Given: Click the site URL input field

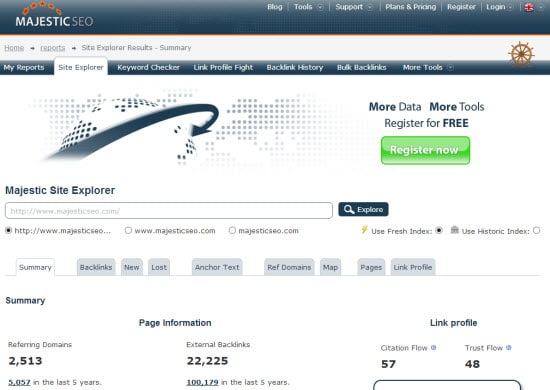Looking at the screenshot, I should (x=169, y=210).
